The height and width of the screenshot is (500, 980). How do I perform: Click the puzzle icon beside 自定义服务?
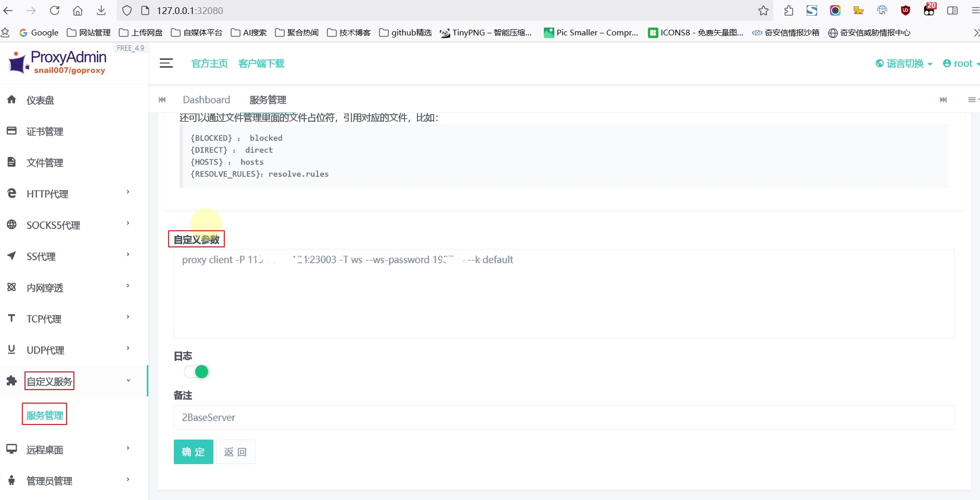[11, 381]
